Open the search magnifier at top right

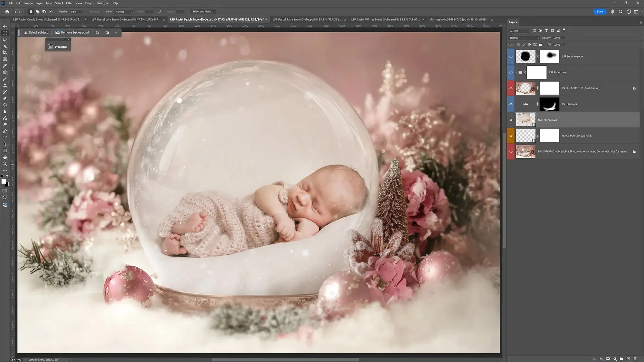pos(620,12)
